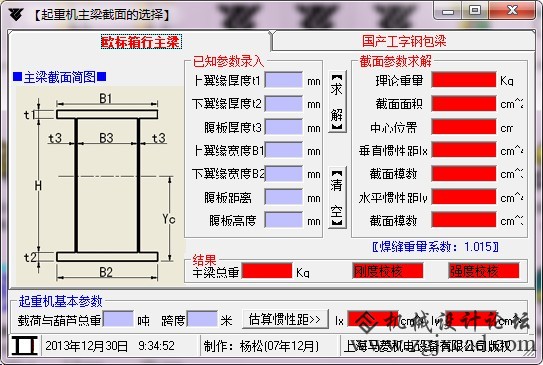Click the 起重机基本参数 group label
Image resolution: width=543 pixels, height=365 pixels.
61,301
